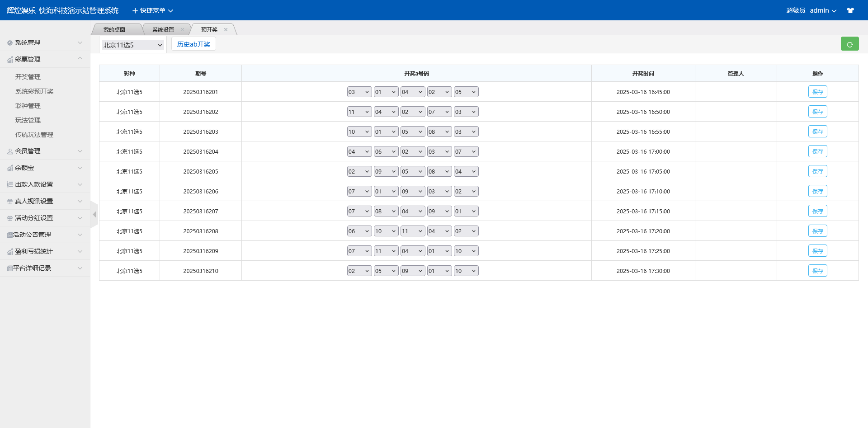This screenshot has width=868, height=428.
Task: Close the 预开奖 tab with its X
Action: coord(226,30)
